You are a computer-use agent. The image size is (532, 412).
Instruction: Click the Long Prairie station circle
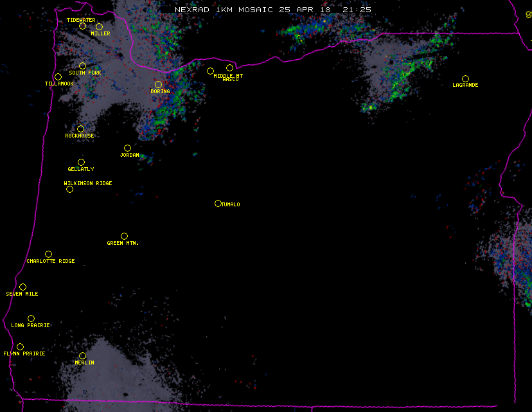coord(31,318)
